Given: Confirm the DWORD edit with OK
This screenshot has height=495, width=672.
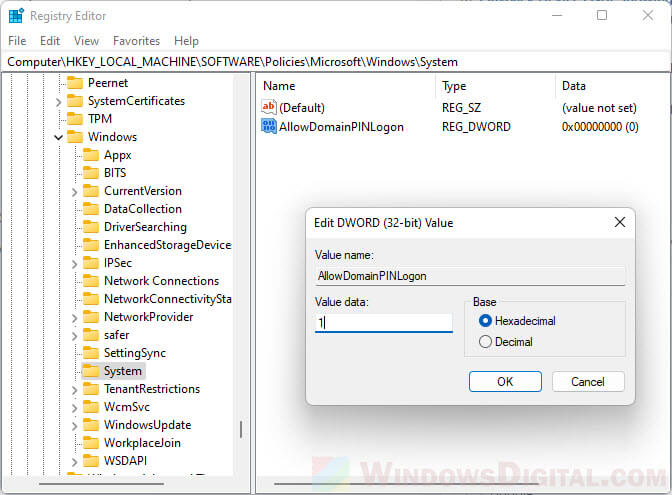Looking at the screenshot, I should (505, 381).
